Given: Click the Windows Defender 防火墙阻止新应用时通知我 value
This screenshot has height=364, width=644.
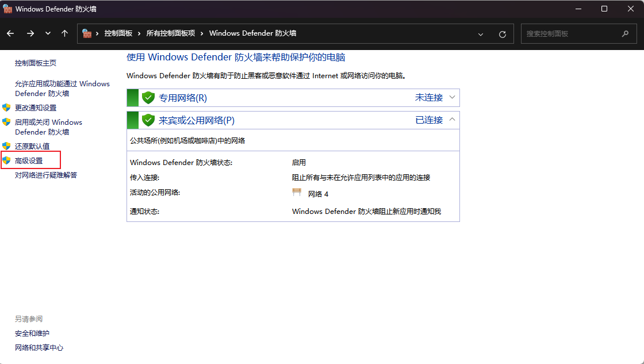Looking at the screenshot, I should pyautogui.click(x=366, y=211).
